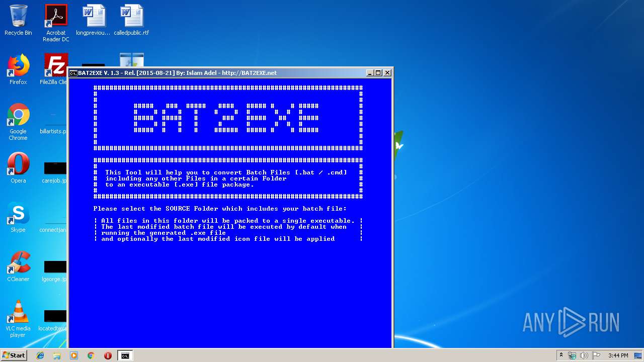Launch Google Chrome from the desktop
The width and height of the screenshot is (644, 362).
coord(18,122)
